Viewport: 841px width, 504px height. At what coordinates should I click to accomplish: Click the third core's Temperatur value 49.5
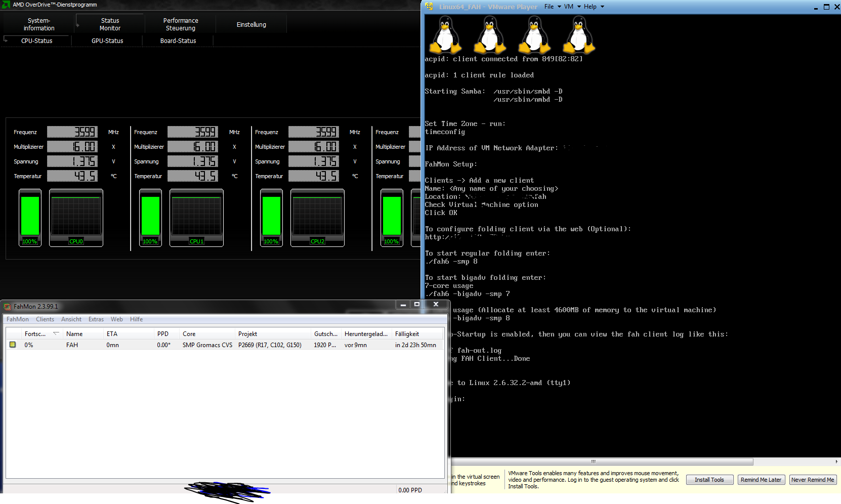point(314,176)
